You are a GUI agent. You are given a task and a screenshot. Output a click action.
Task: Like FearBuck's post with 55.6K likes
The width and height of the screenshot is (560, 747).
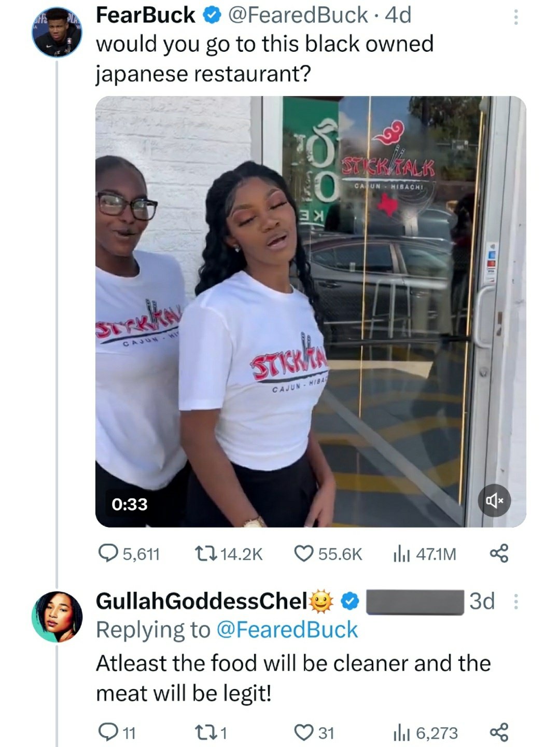[328, 554]
